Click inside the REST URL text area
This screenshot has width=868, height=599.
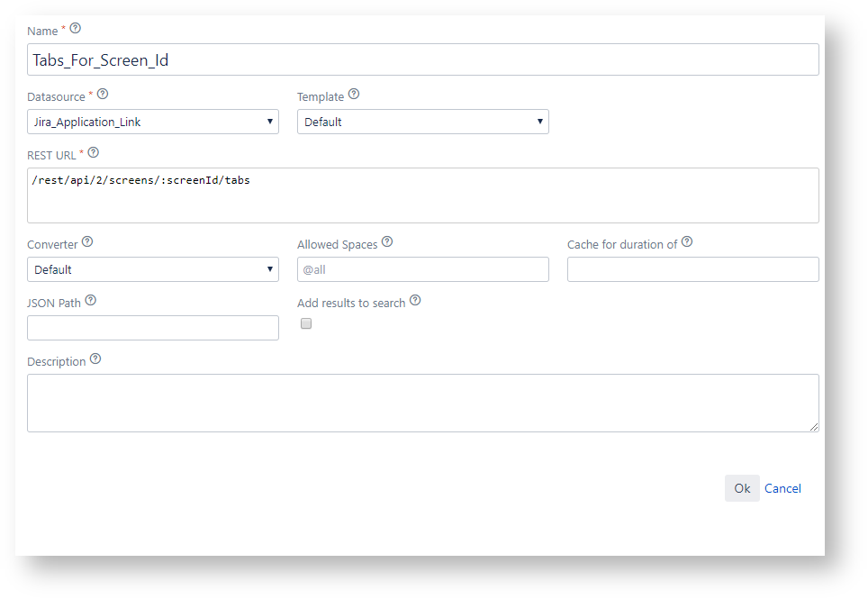pos(423,195)
